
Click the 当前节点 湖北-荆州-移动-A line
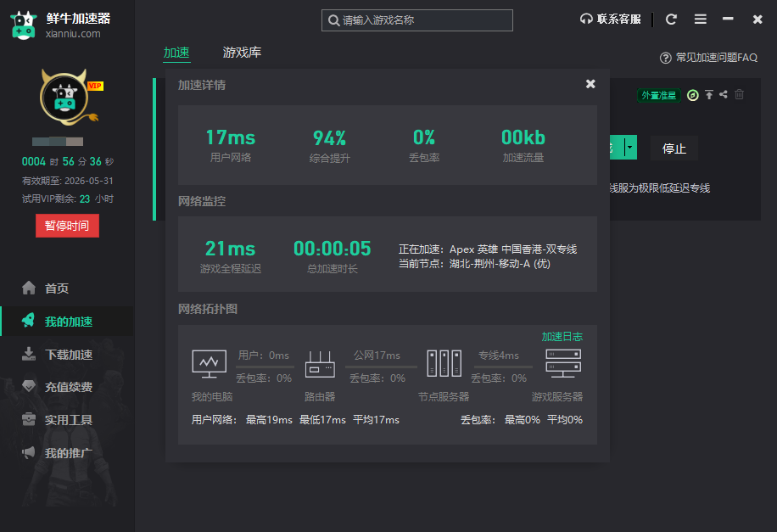[x=475, y=264]
